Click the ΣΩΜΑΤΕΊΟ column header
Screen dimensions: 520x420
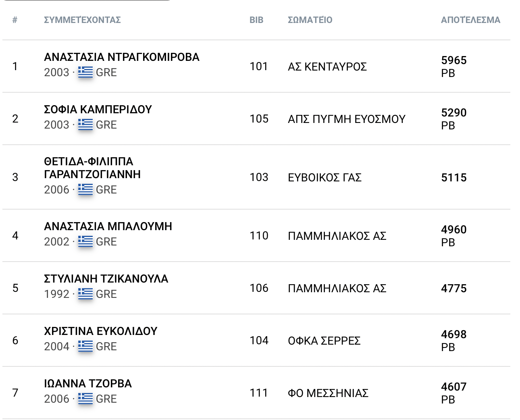click(x=310, y=20)
